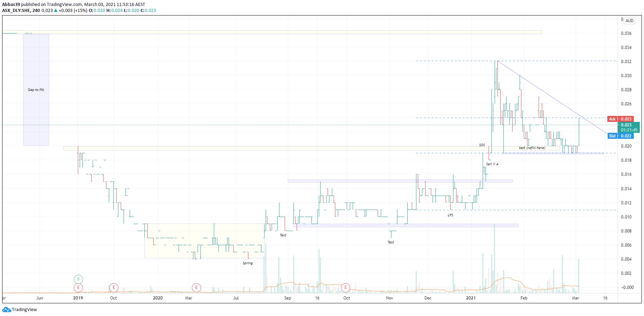Click the L:0.020 low value
Image resolution: width=644 pixels, height=316 pixels.
pos(132,11)
